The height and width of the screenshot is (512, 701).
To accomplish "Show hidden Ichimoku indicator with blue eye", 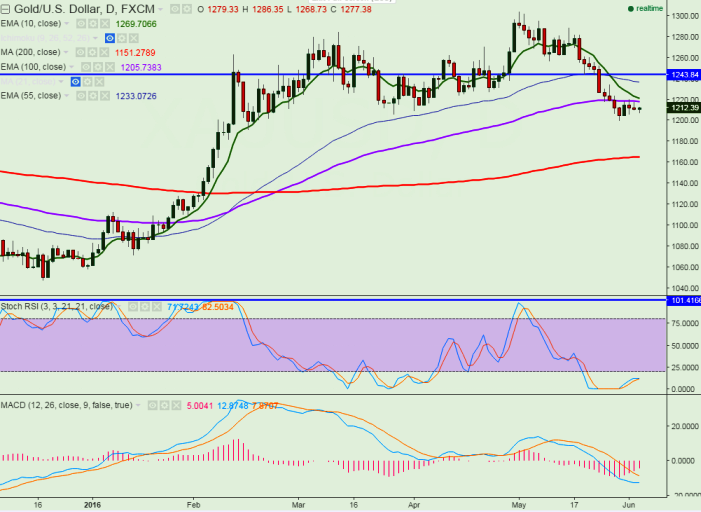I will coord(110,38).
